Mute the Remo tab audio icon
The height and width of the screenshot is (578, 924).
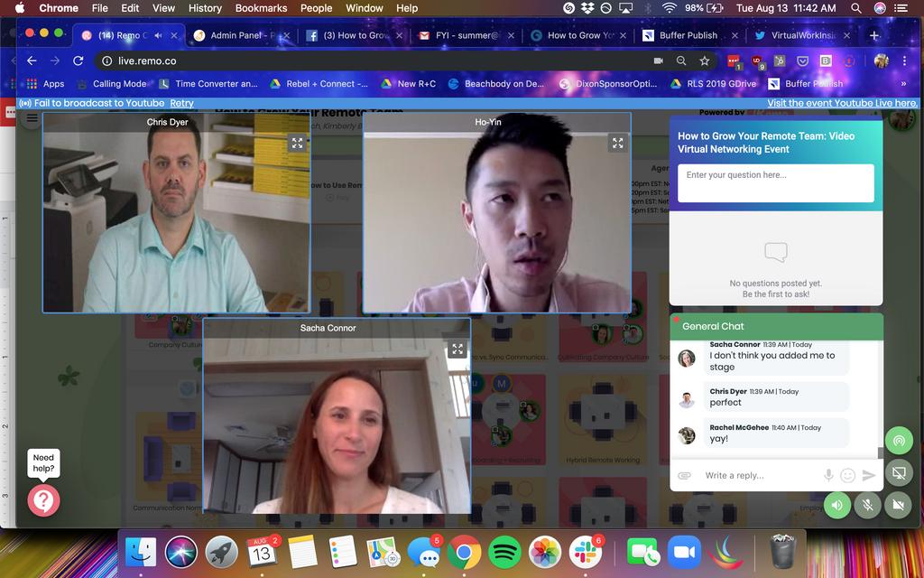[x=158, y=35]
